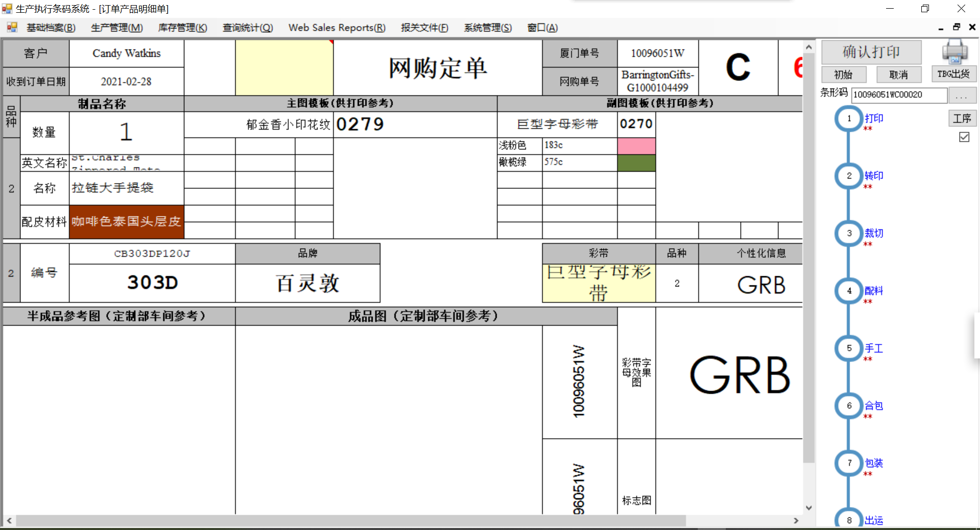Click the application icon in the title bar
The width and height of the screenshot is (980, 530).
(x=7, y=8)
